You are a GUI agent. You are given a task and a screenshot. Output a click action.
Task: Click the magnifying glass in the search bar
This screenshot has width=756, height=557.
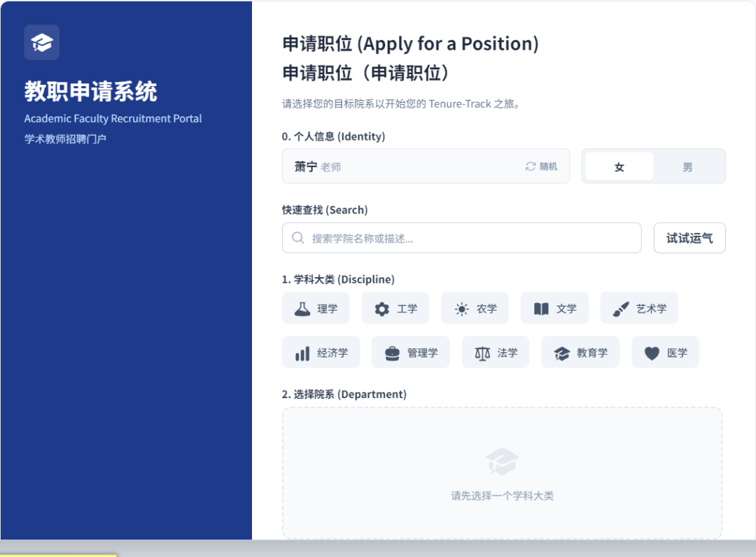pyautogui.click(x=297, y=238)
